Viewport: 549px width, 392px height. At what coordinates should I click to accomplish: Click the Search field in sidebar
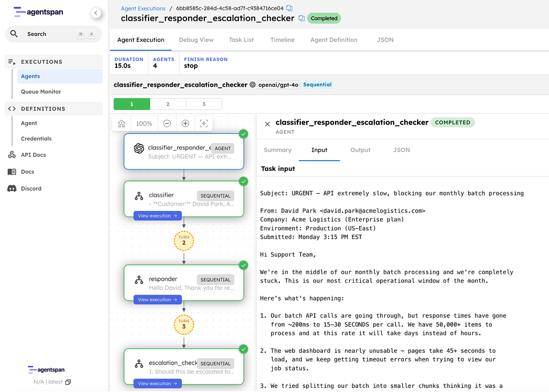coord(48,34)
